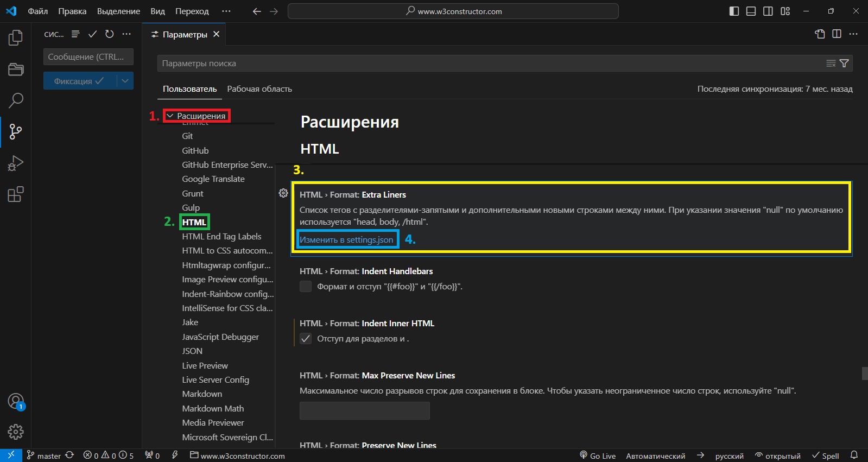The height and width of the screenshot is (462, 868).
Task: Open the Выделение menu
Action: (x=118, y=11)
